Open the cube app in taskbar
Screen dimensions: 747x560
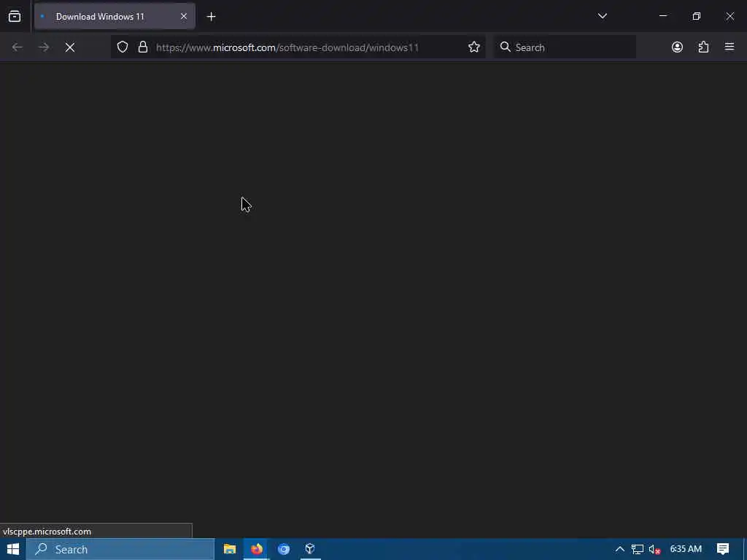(310, 549)
